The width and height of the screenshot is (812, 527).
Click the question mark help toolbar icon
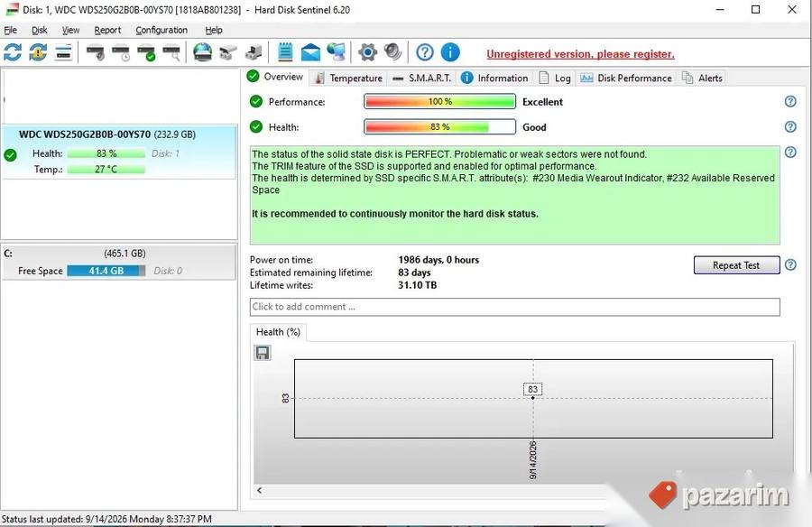click(425, 52)
